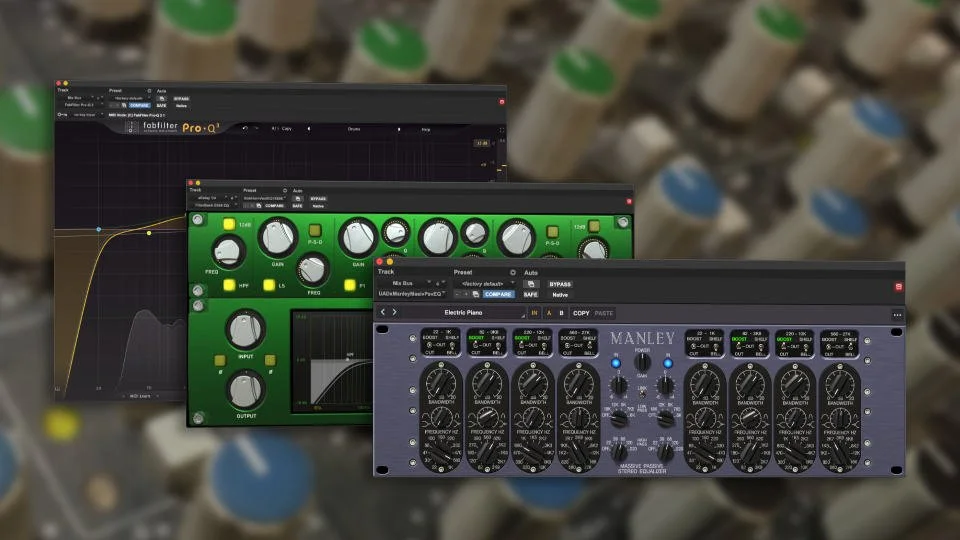Open the UADxManleyMassivePasEQ plugin selector

[x=411, y=294]
